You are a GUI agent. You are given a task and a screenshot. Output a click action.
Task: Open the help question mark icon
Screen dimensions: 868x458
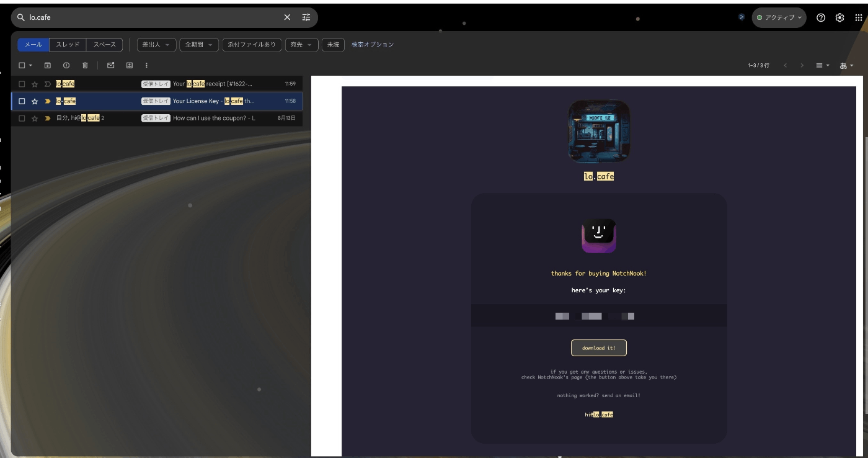pyautogui.click(x=821, y=17)
